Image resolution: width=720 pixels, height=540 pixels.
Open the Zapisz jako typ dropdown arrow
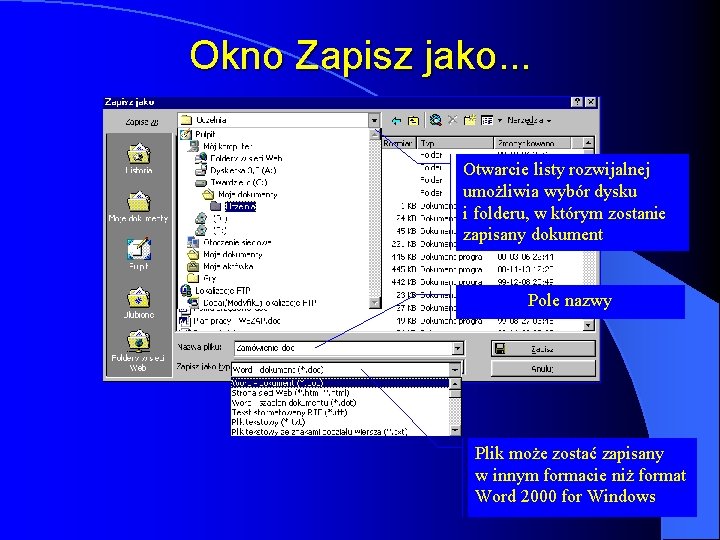pos(455,369)
